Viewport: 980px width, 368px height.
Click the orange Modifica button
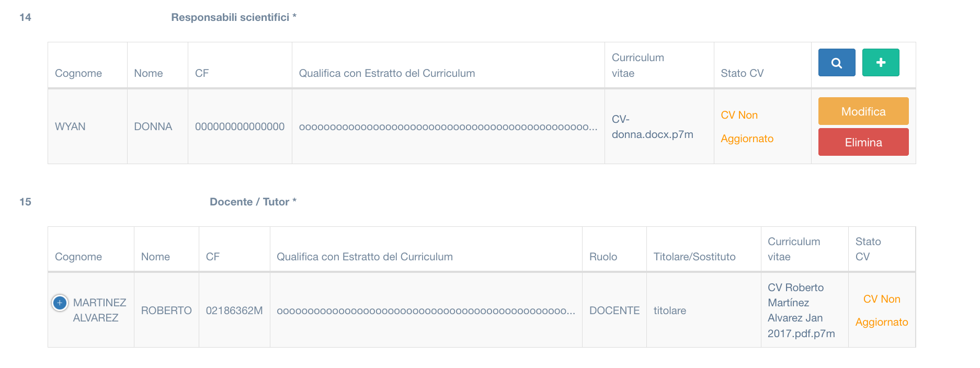coord(863,111)
